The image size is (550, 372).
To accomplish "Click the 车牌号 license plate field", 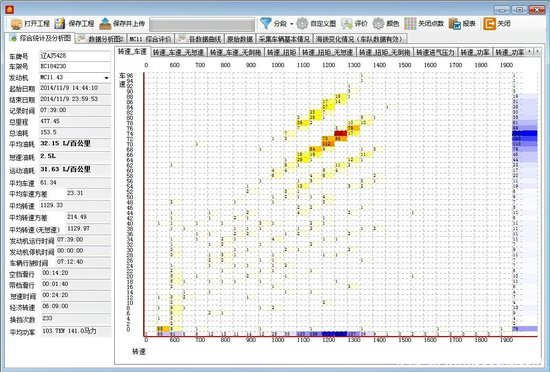I will (75, 56).
